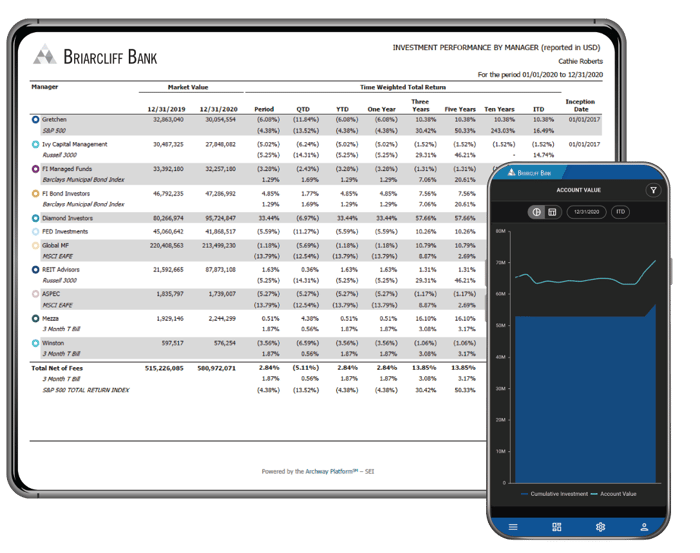Click REIT Advisors circle marker
The height and width of the screenshot is (553, 700).
[x=36, y=270]
